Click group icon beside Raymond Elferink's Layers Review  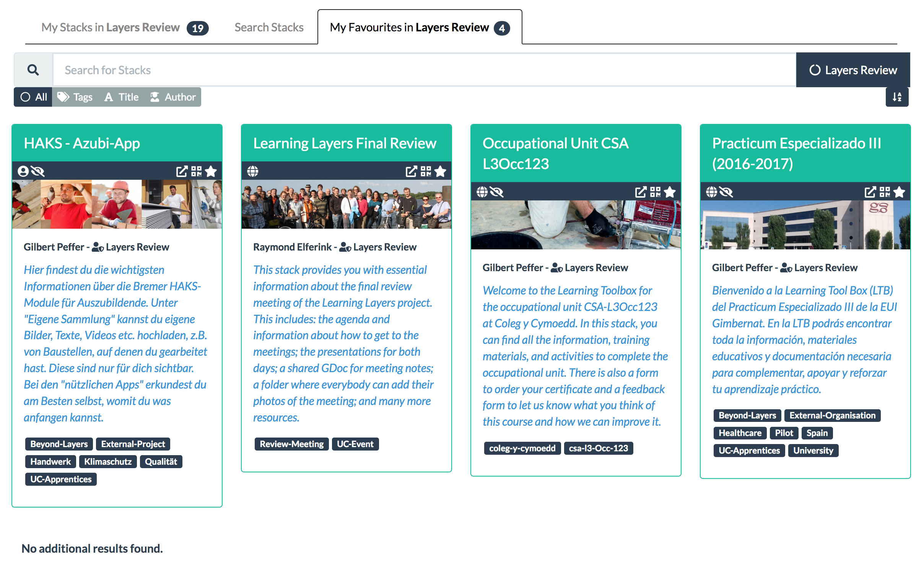click(x=345, y=247)
